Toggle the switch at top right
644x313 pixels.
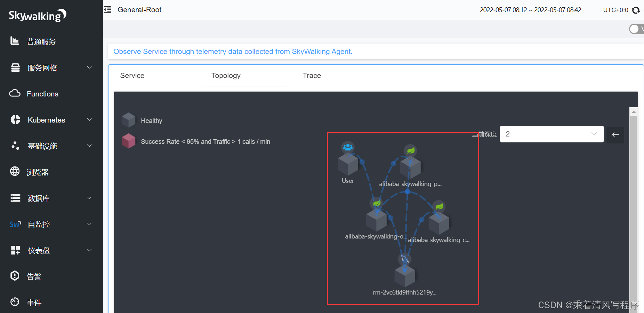point(636,29)
